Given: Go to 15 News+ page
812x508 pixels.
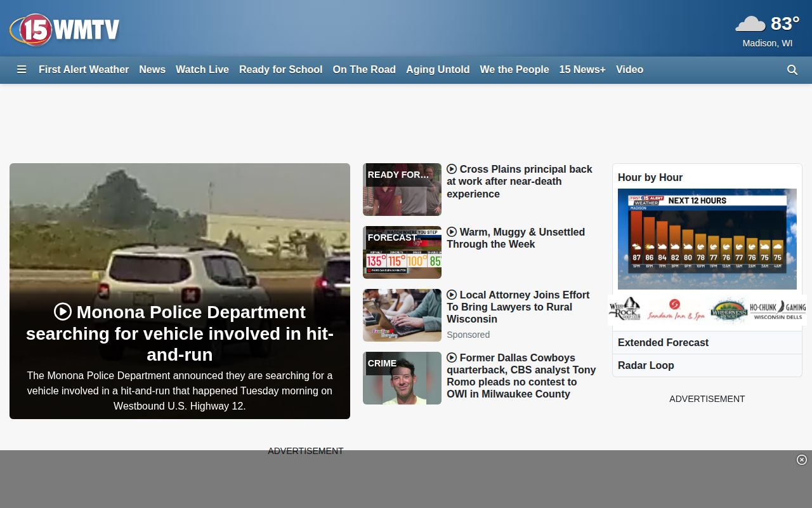Looking at the screenshot, I should click(x=582, y=70).
